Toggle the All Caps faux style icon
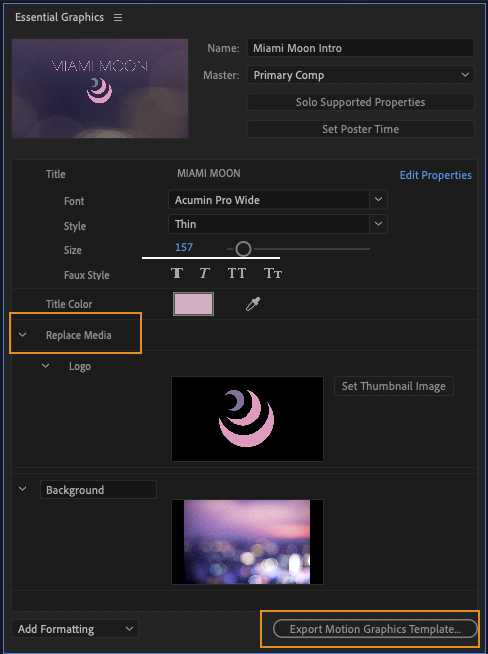The height and width of the screenshot is (654, 488). pyautogui.click(x=236, y=273)
